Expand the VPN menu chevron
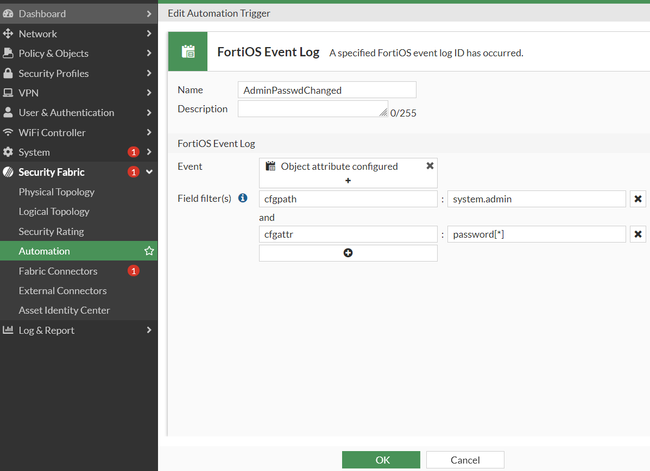650x471 pixels. point(149,92)
